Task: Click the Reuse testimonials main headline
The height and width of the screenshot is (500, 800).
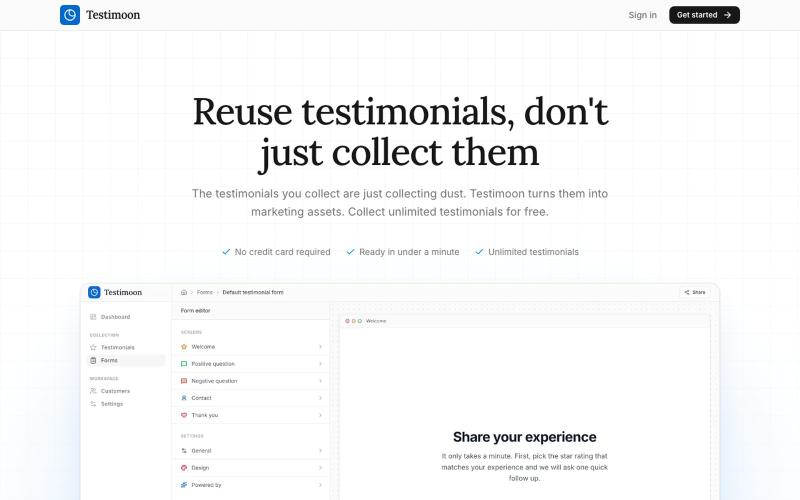Action: click(401, 133)
